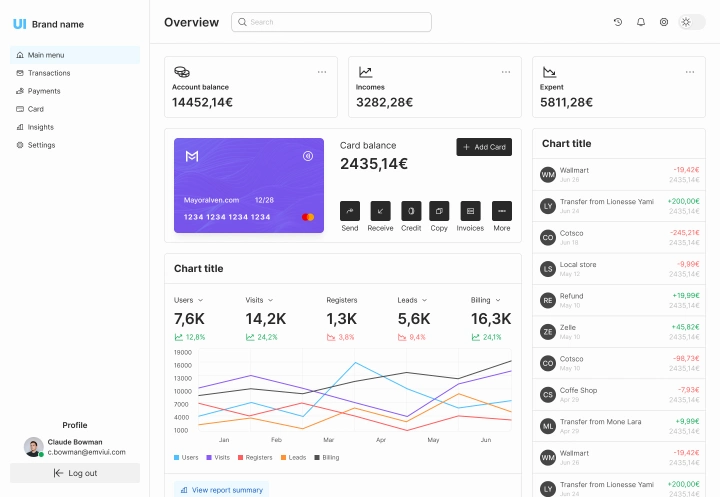Open Main menu in sidebar
Viewport: 720px width, 497px height.
coord(75,55)
